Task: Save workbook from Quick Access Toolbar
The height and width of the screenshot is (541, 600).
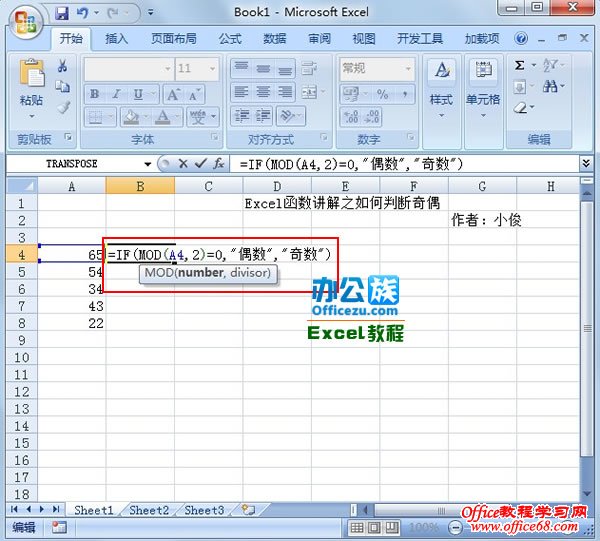Action: tap(62, 14)
